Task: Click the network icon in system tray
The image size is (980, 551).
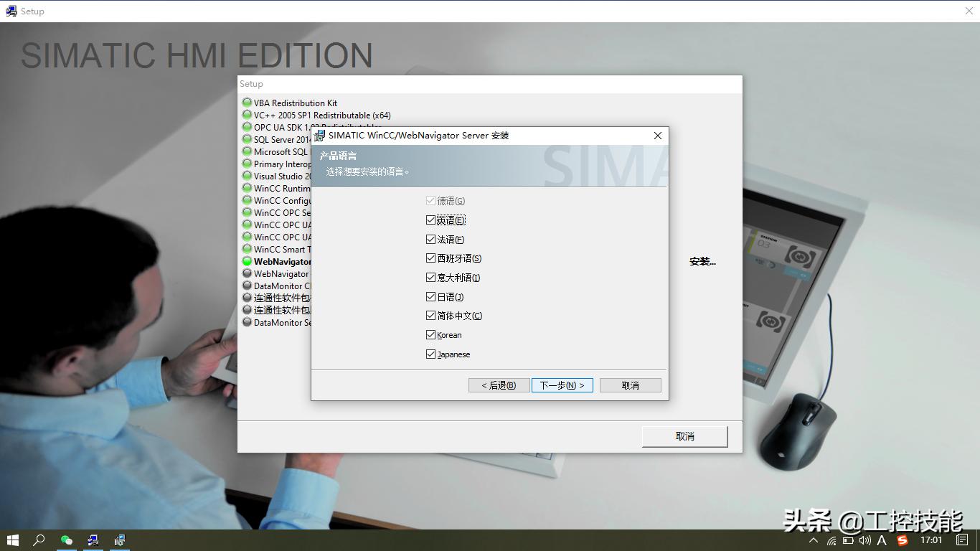Action: (x=832, y=540)
